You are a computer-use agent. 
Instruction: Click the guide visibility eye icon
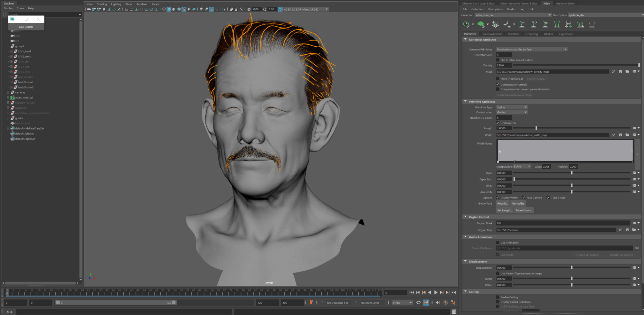(x=534, y=24)
